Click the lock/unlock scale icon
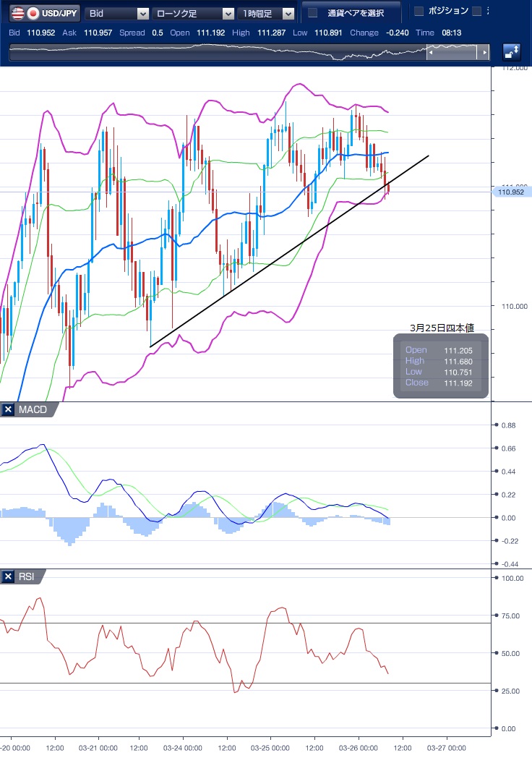 [512, 52]
